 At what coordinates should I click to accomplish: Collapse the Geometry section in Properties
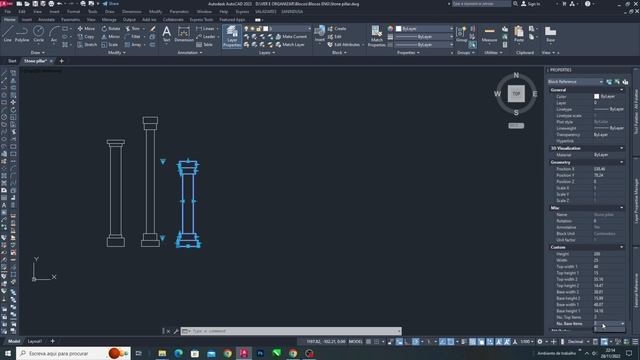tap(622, 162)
